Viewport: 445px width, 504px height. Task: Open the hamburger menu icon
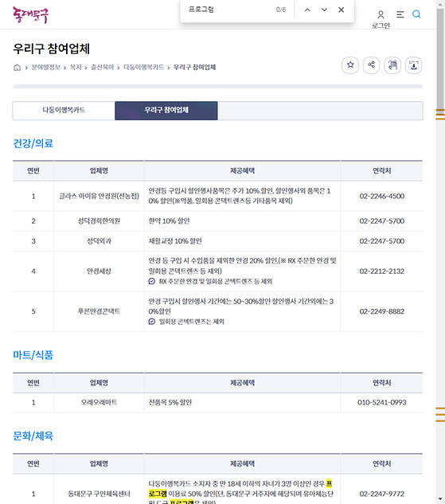400,14
